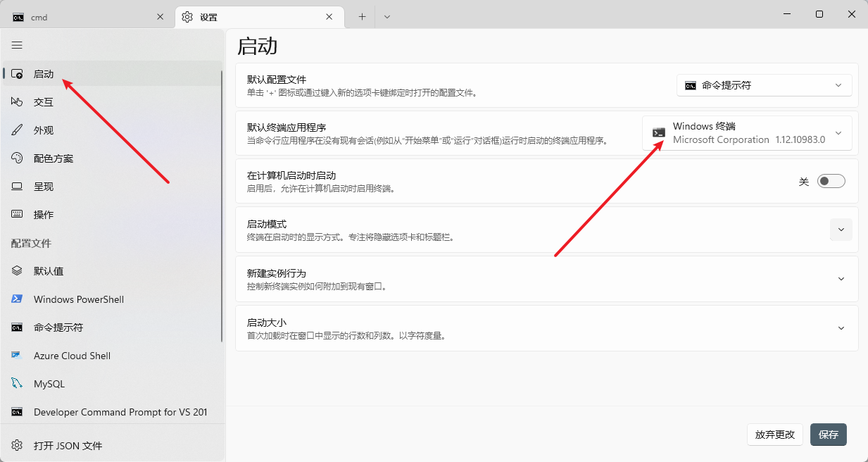
Task: Open Developer Command Prompt for VS profile
Action: coord(113,412)
